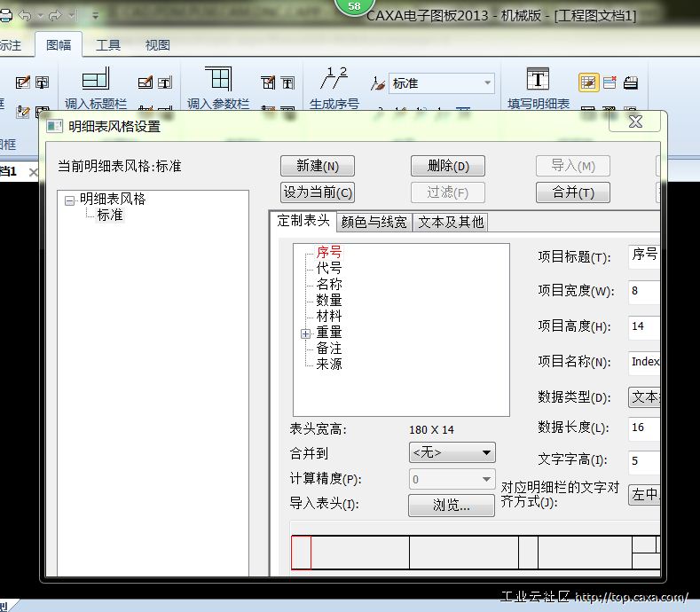Collapse the 明细表风格 tree node
This screenshot has width=700, height=612.
(69, 200)
